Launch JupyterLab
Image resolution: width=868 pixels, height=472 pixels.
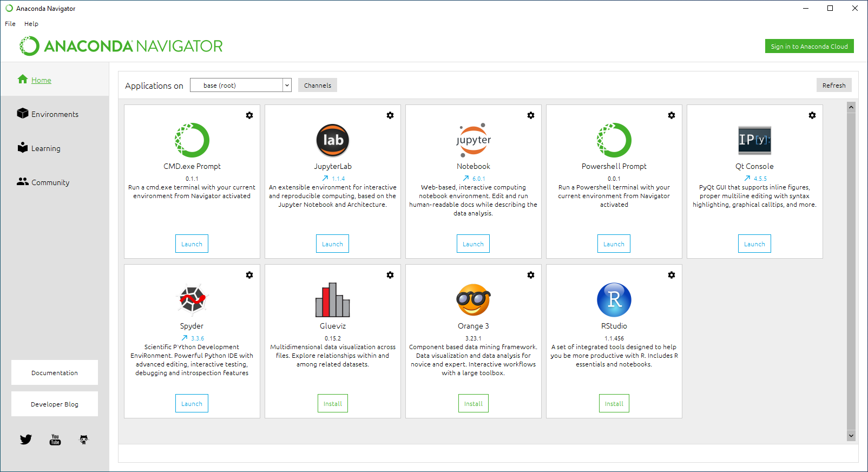[332, 244]
